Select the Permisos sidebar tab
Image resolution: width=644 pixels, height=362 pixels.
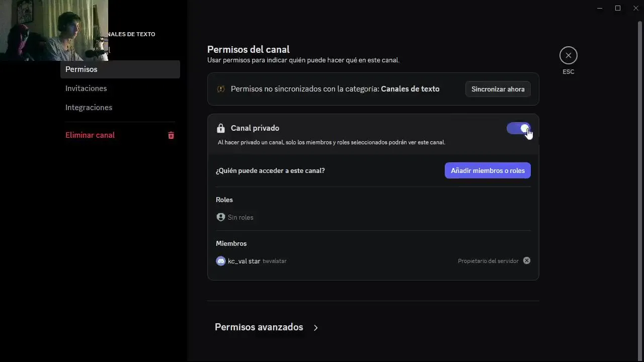tap(120, 69)
